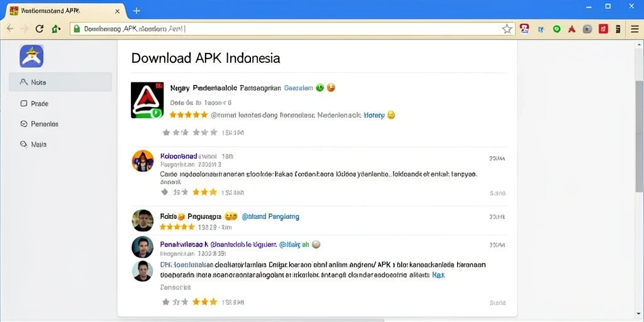Bookmark page with the star icon

(x=508, y=29)
